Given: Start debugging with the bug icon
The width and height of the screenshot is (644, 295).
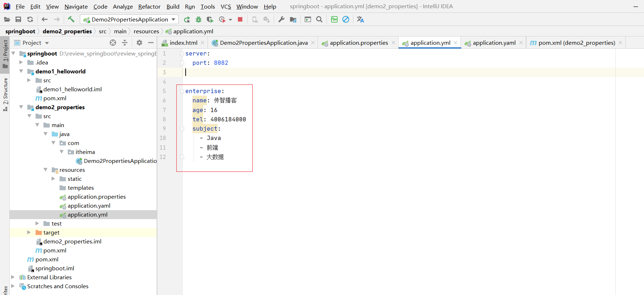Looking at the screenshot, I should pyautogui.click(x=198, y=19).
